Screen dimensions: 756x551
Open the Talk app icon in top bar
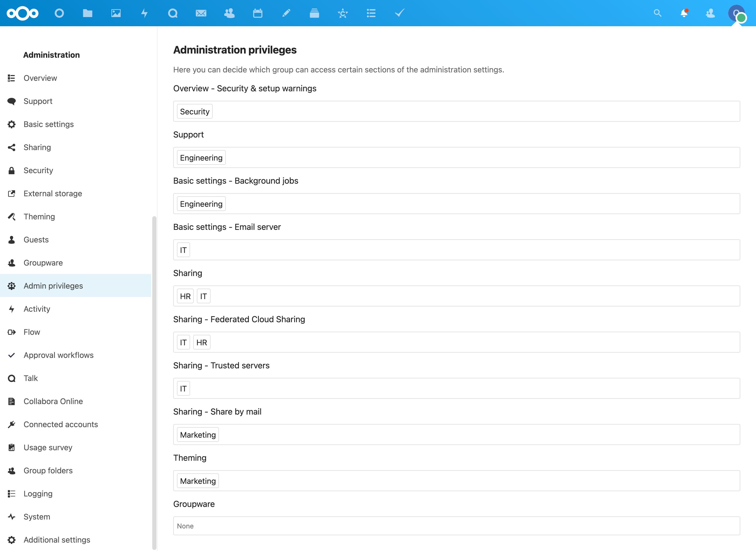[173, 13]
